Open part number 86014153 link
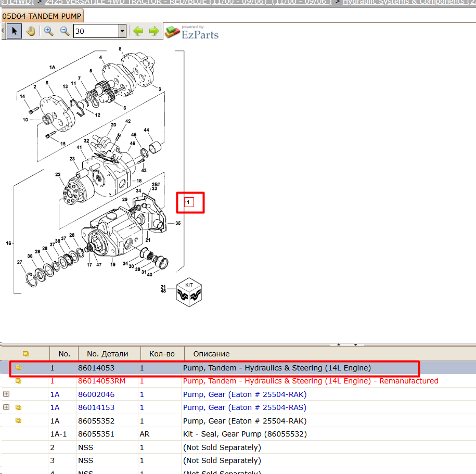This screenshot has height=474, width=476. pyautogui.click(x=96, y=407)
